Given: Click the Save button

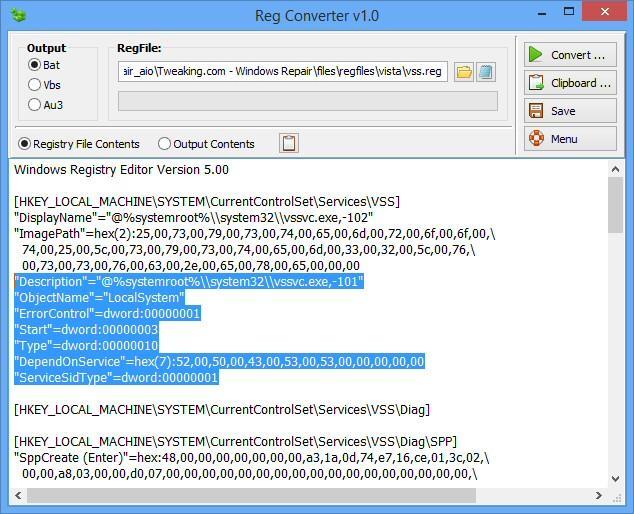Looking at the screenshot, I should coord(570,111).
